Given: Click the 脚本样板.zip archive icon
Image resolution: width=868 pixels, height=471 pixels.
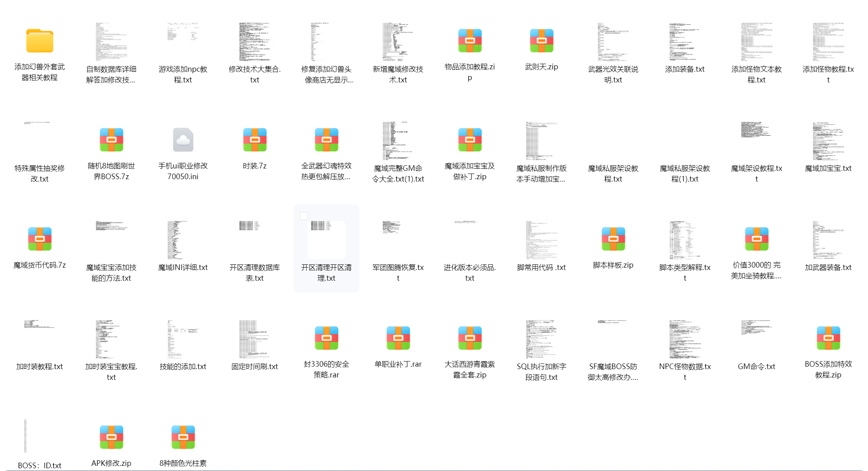Looking at the screenshot, I should (613, 239).
